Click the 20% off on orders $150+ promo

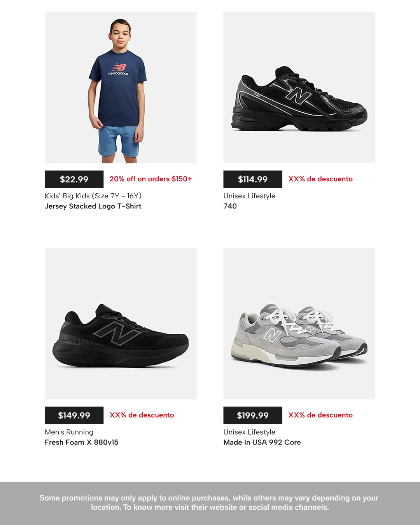(x=151, y=179)
